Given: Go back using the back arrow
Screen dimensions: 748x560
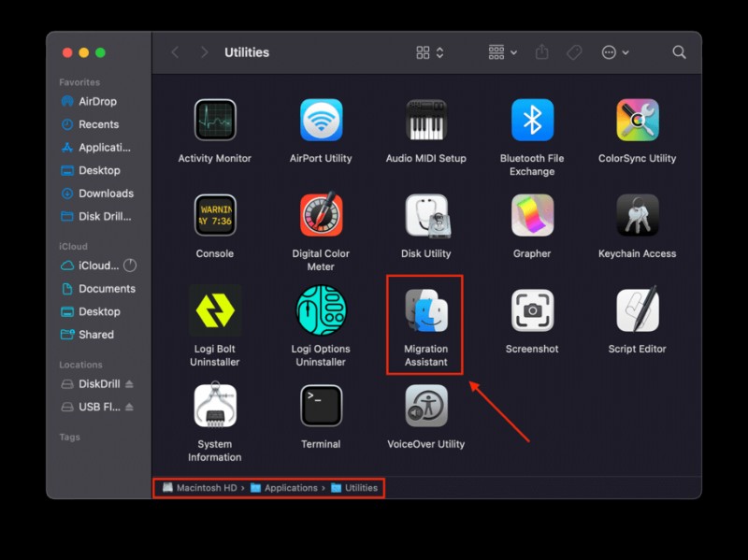Looking at the screenshot, I should [x=174, y=52].
